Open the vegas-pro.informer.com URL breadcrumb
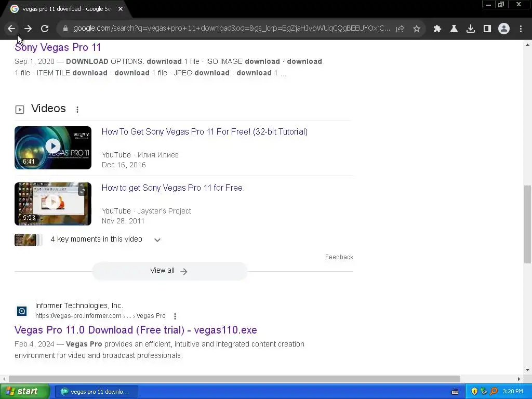The width and height of the screenshot is (532, 399). point(100,316)
